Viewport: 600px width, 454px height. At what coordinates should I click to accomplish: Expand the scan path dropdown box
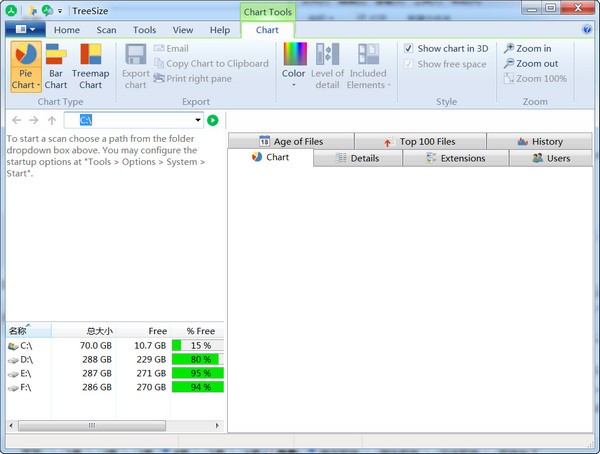198,120
